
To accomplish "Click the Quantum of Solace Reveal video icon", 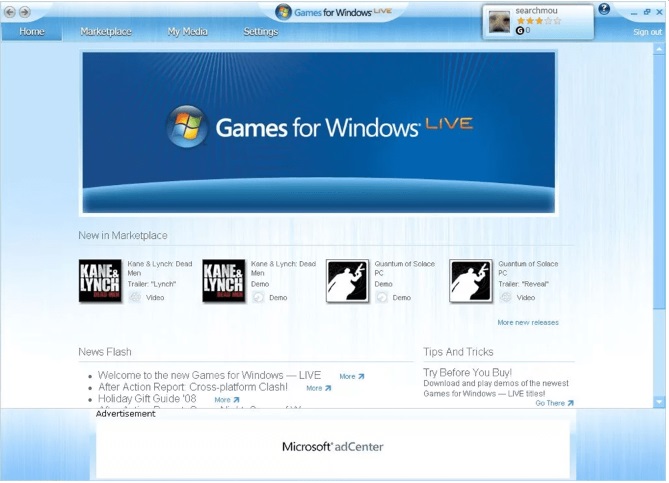I will (x=506, y=297).
